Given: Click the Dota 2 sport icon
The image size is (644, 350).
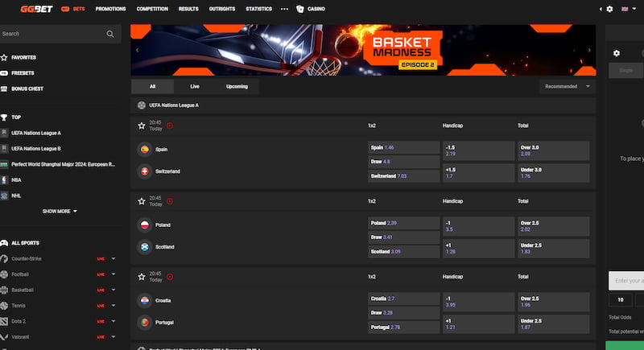Looking at the screenshot, I should click(4, 321).
